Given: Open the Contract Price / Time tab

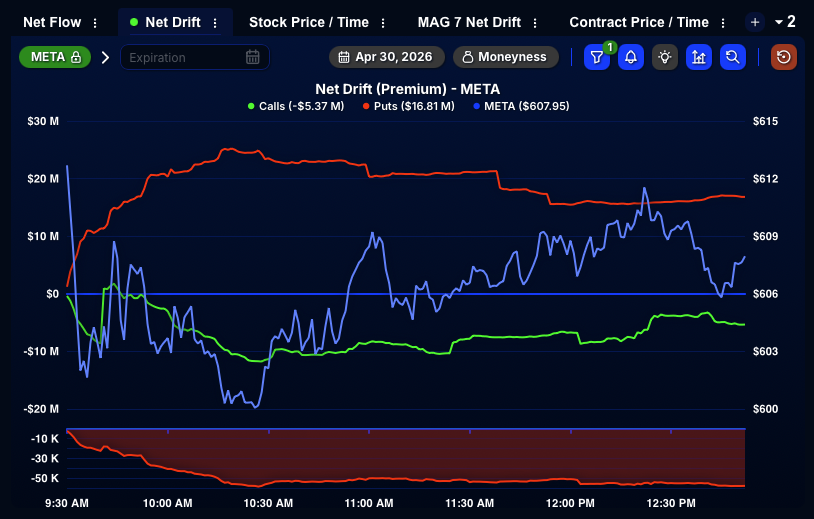Looking at the screenshot, I should pos(639,22).
